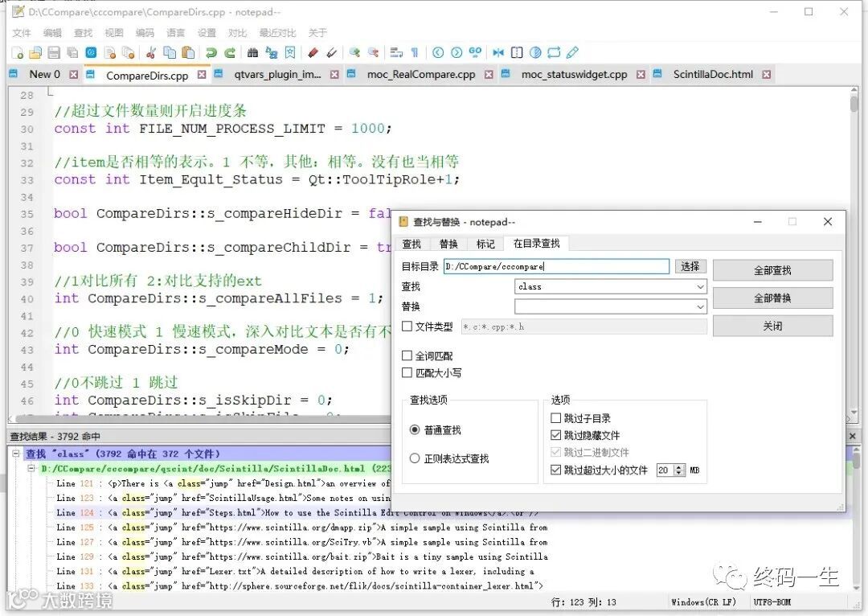The width and height of the screenshot is (868, 616).
Task: Close the New 0 tab
Action: pos(74,74)
